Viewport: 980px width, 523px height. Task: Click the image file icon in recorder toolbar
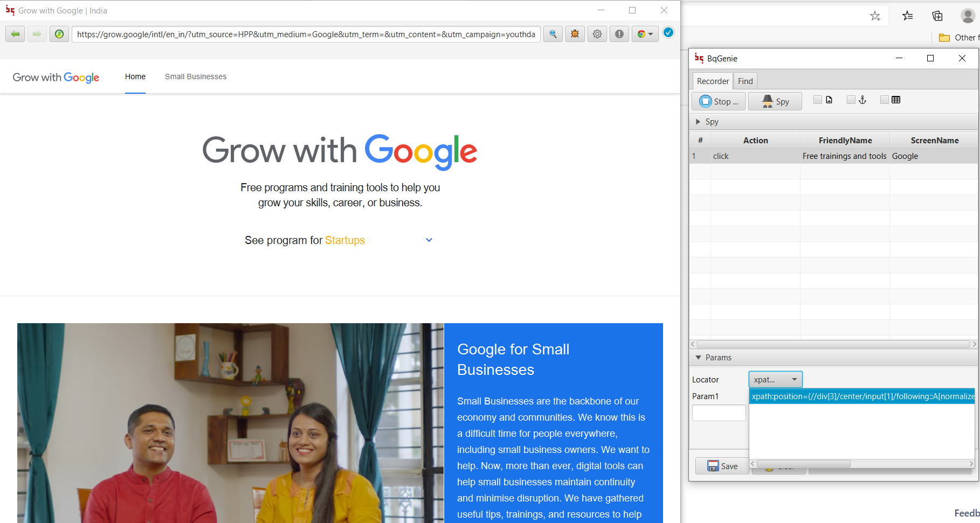[x=829, y=100]
